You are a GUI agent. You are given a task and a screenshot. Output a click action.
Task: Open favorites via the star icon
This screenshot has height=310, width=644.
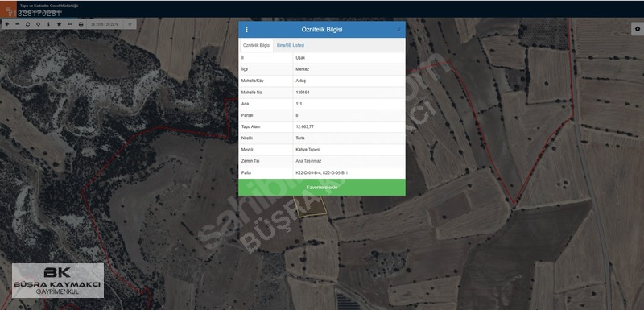point(59,24)
